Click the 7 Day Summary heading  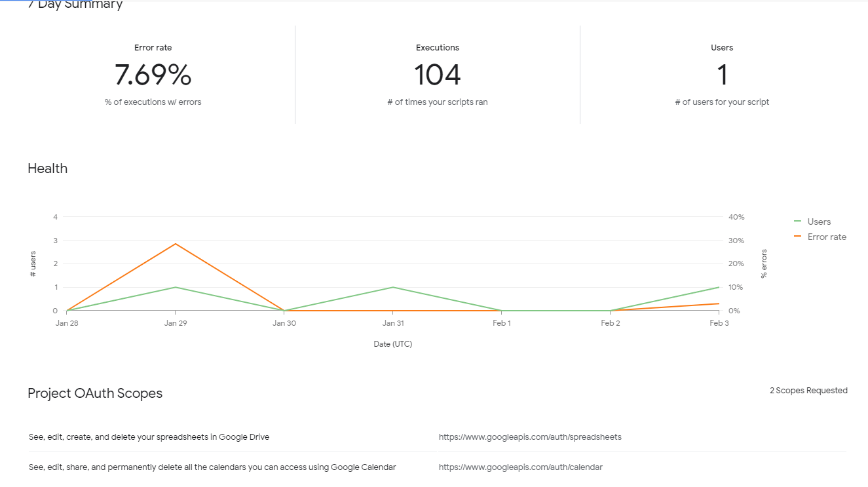coord(75,5)
